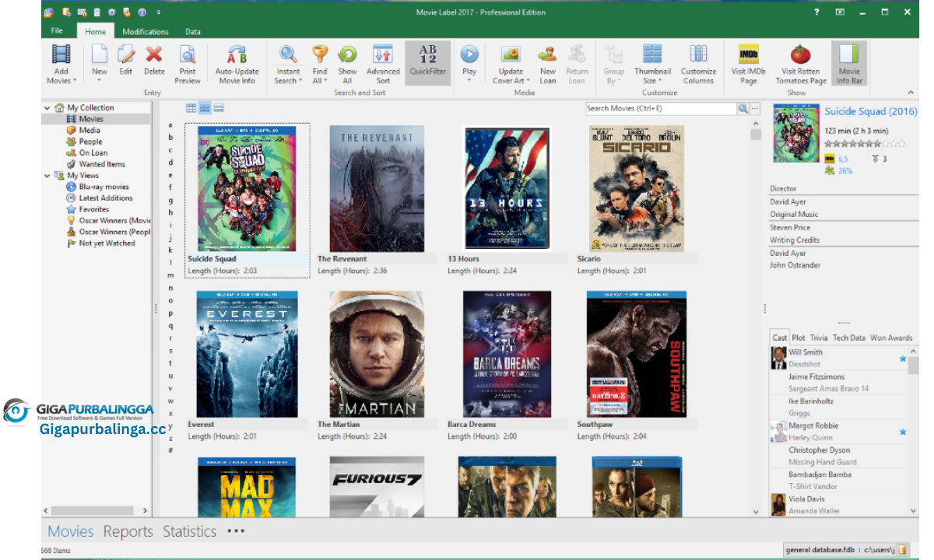934x560 pixels.
Task: Click the Suicide Squad (2016) title link
Action: [x=870, y=112]
